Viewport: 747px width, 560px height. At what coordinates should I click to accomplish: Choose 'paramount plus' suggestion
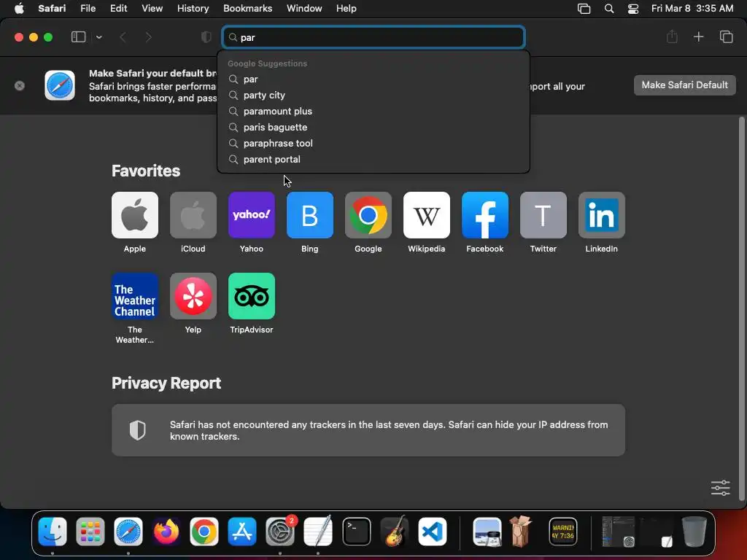click(373, 111)
